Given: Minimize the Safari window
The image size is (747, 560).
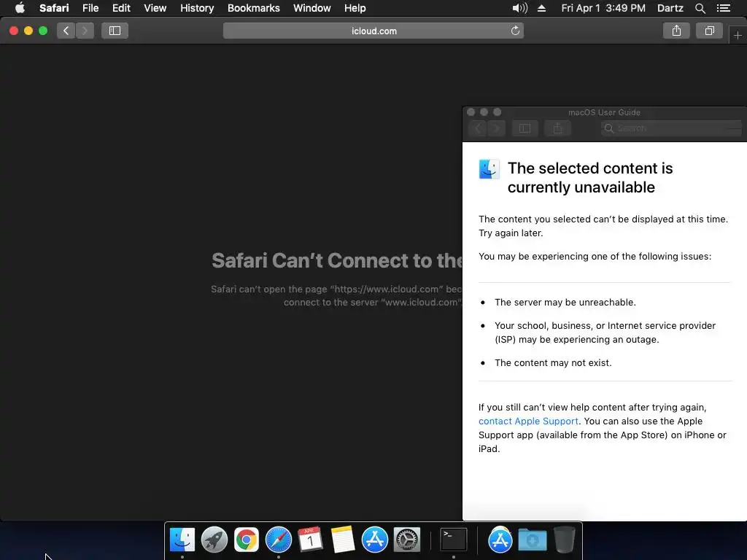Looking at the screenshot, I should click(28, 31).
